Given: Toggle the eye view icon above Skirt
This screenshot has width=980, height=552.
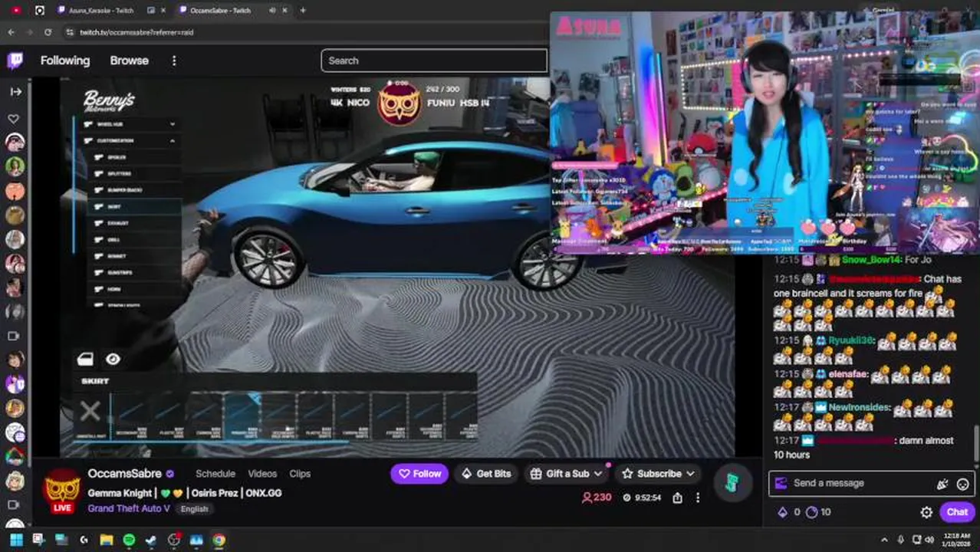Looking at the screenshot, I should tap(113, 360).
